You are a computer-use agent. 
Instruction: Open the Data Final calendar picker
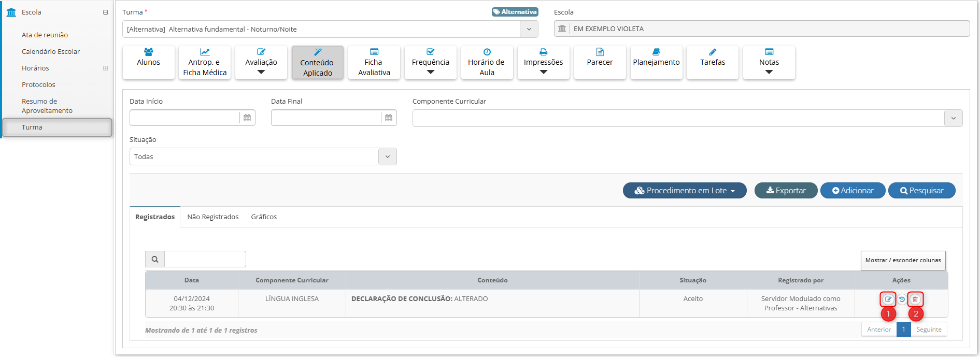(x=389, y=118)
